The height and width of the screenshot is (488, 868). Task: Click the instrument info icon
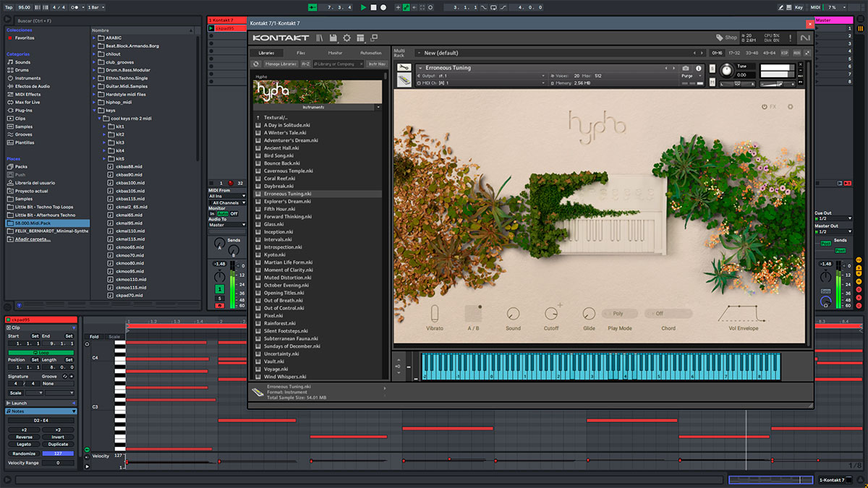coord(699,68)
